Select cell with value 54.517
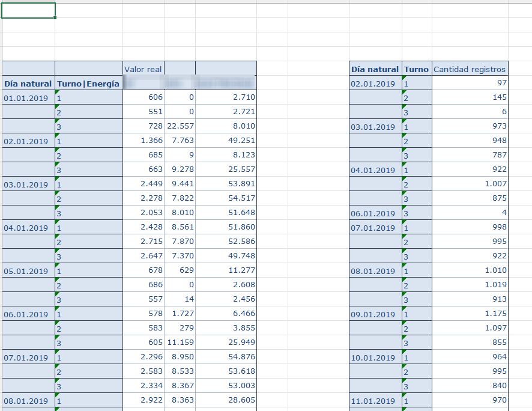 pos(226,198)
